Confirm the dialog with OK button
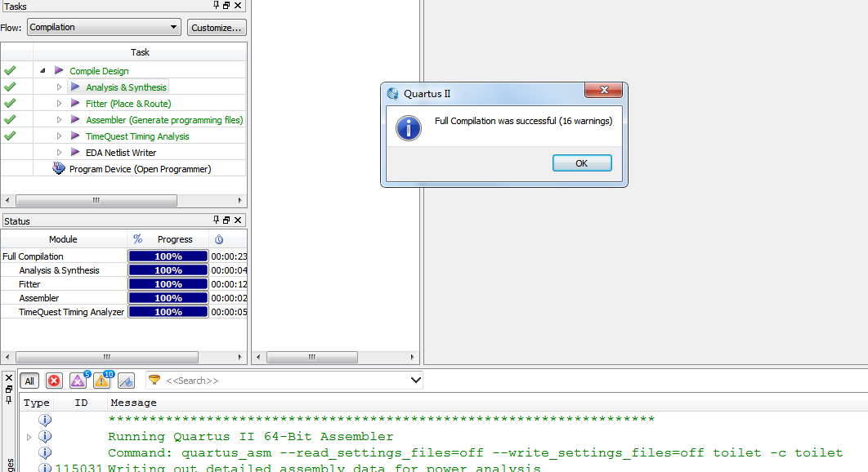 click(582, 163)
